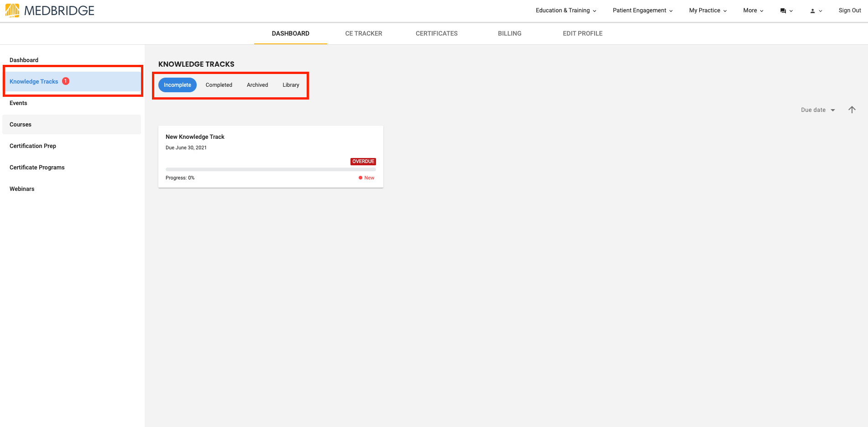868x427 pixels.
Task: Click the red New status indicator
Action: click(366, 178)
